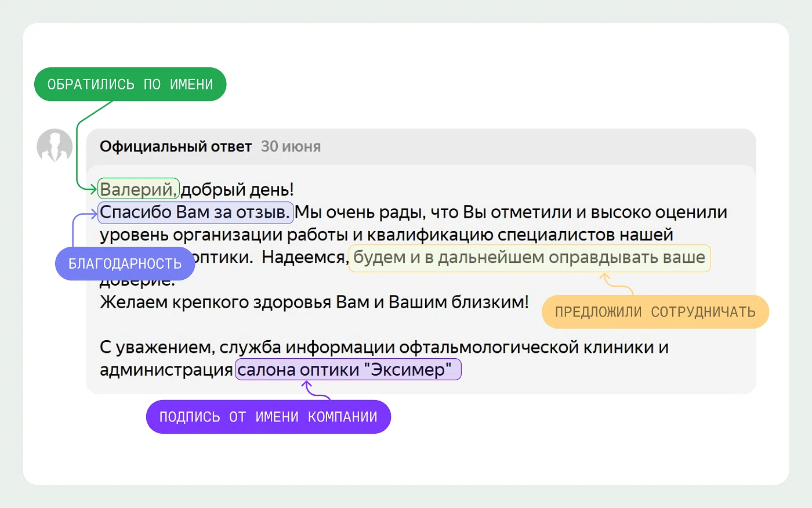Click the blue arrowhead pointing at Спасибо
The image size is (812, 508).
tap(93, 215)
